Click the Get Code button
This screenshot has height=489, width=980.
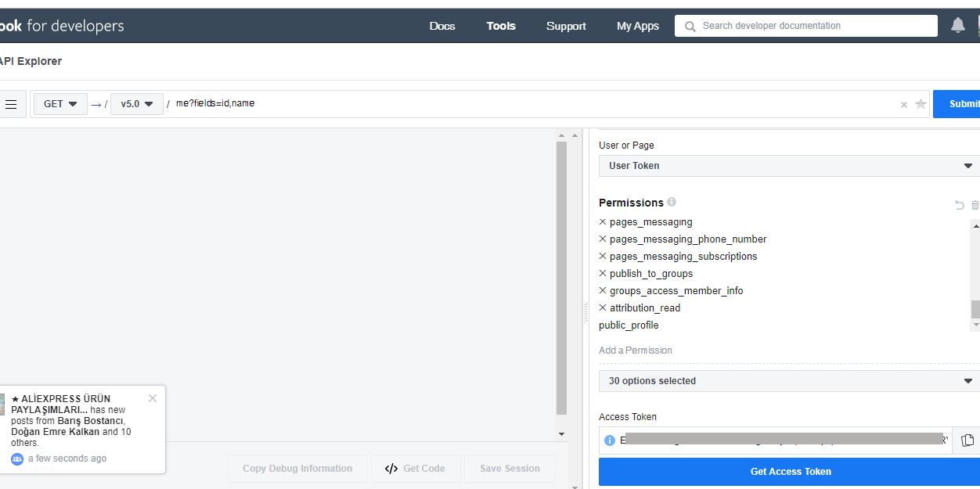416,469
